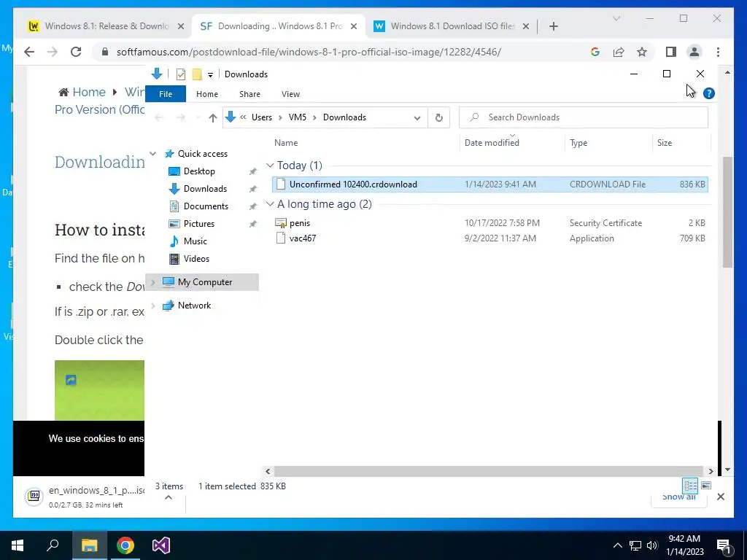This screenshot has width=747, height=560.
Task: Show hidden system tray icons
Action: point(617,545)
